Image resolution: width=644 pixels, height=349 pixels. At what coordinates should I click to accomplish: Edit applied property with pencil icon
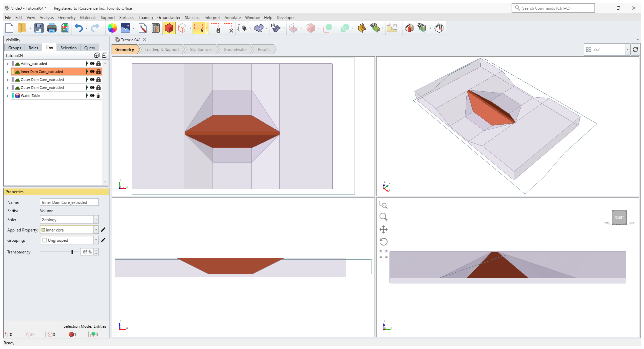click(103, 230)
